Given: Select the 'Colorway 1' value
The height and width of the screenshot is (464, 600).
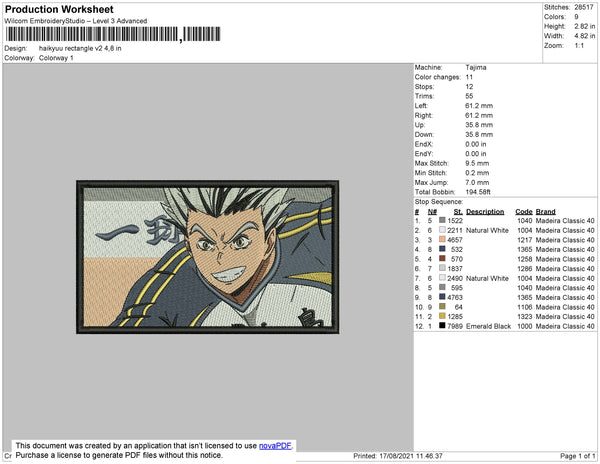Looking at the screenshot, I should (x=56, y=58).
